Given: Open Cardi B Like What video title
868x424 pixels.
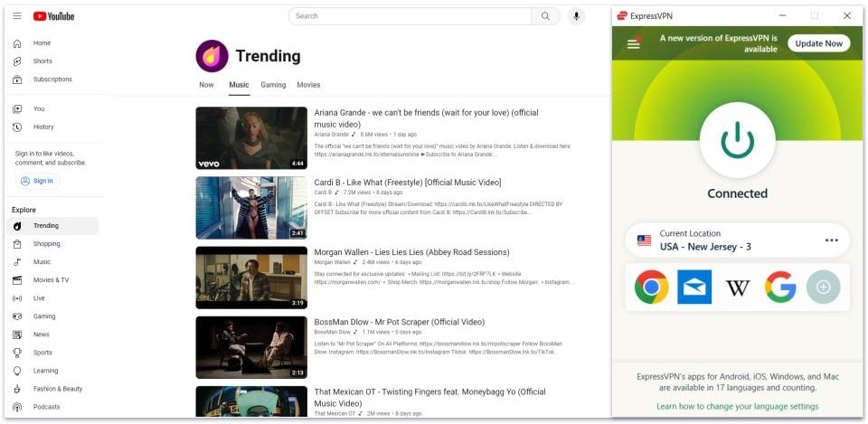Looking at the screenshot, I should point(408,183).
